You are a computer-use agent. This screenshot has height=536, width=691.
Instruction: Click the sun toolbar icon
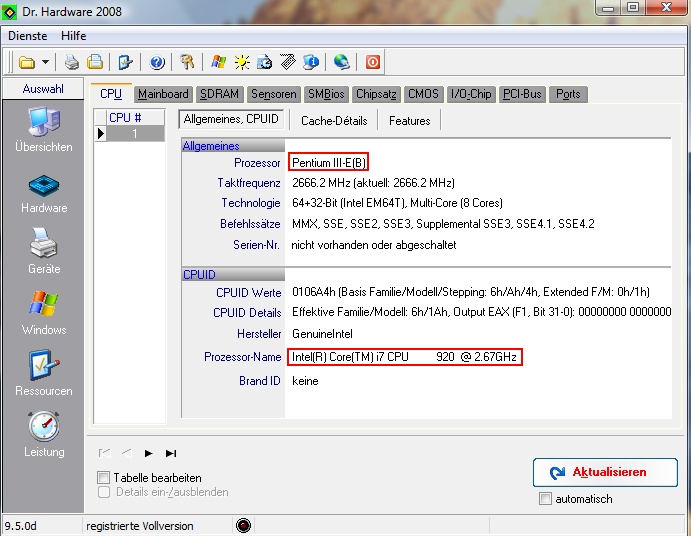click(x=242, y=62)
